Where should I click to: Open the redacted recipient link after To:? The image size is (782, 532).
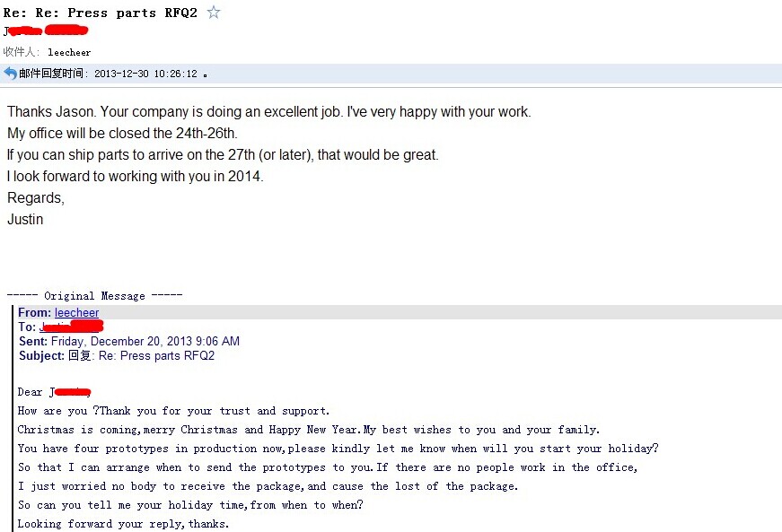pos(71,327)
